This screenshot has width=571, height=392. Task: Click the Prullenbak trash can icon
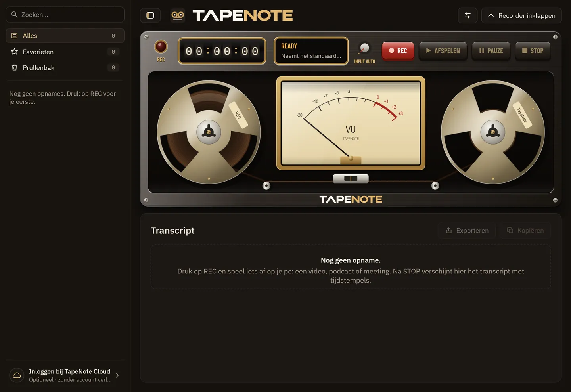point(15,67)
